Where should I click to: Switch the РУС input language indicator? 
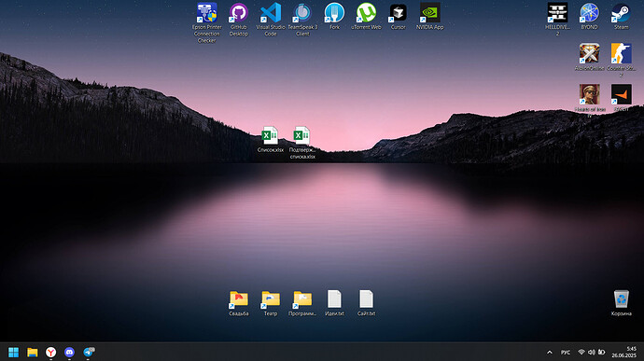coord(566,353)
